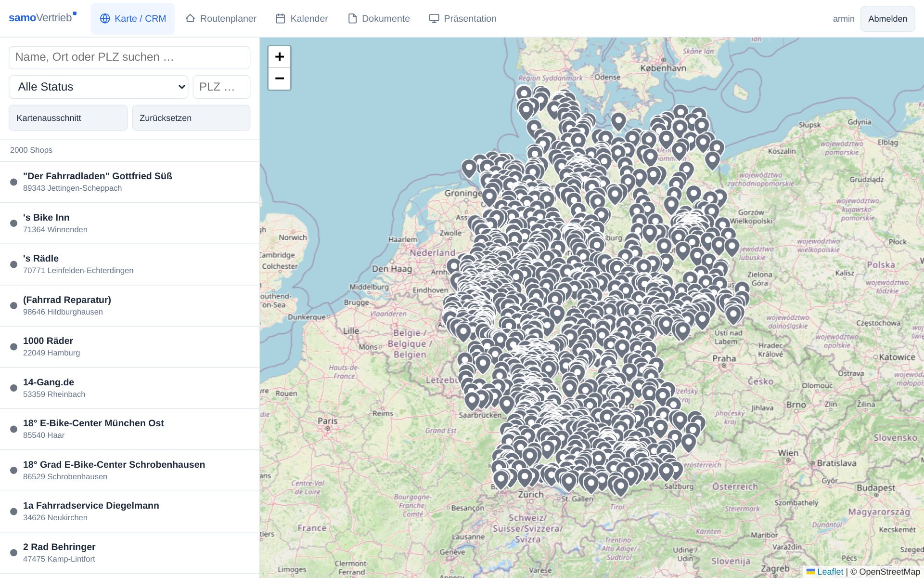Click the samoVertrieb logo
Viewport: 924px width, 578px height.
click(42, 18)
